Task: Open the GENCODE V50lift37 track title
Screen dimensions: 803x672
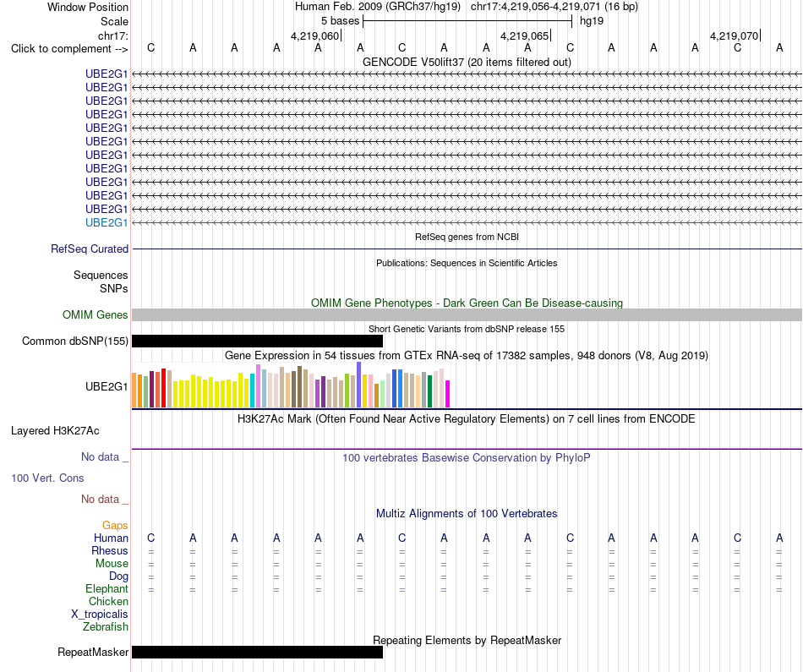Action: point(467,62)
